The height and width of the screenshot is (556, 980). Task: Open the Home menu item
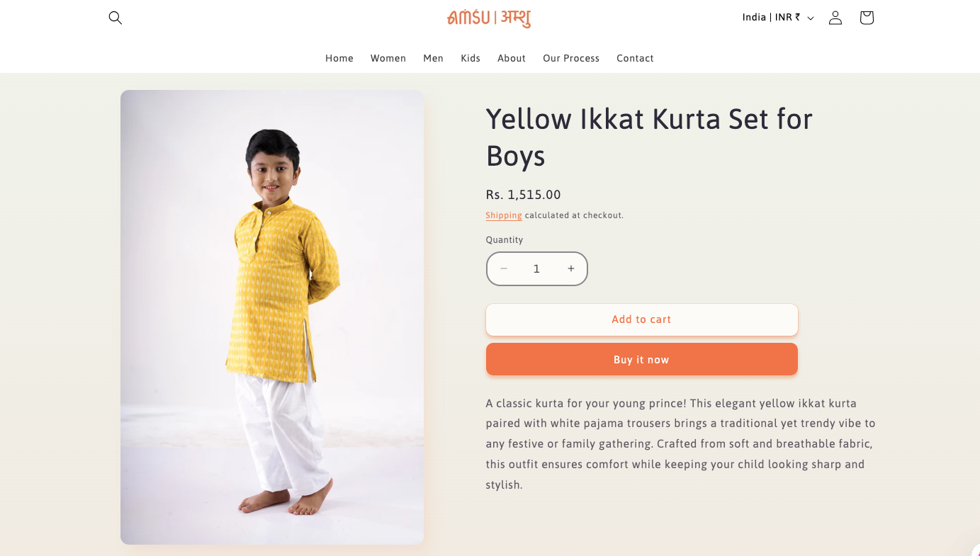339,58
